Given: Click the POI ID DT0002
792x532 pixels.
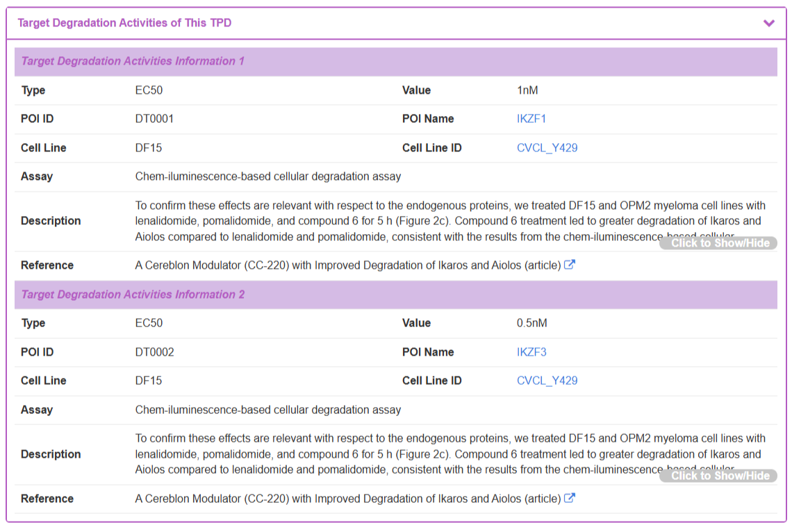Looking at the screenshot, I should 154,352.
